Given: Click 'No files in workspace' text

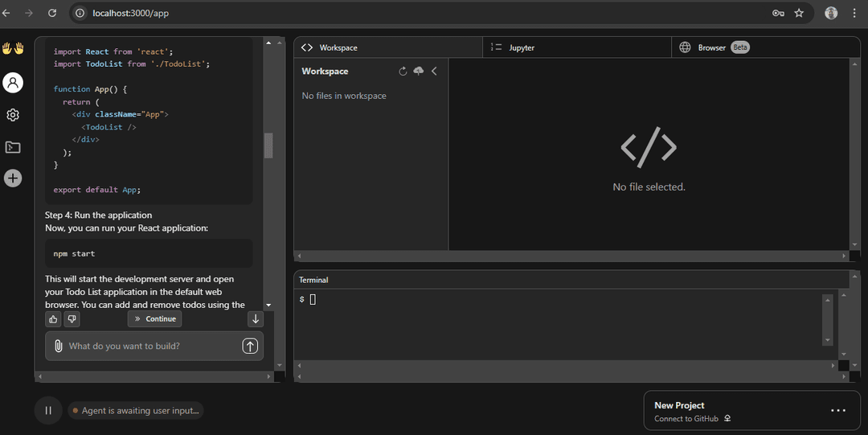Looking at the screenshot, I should [x=344, y=96].
